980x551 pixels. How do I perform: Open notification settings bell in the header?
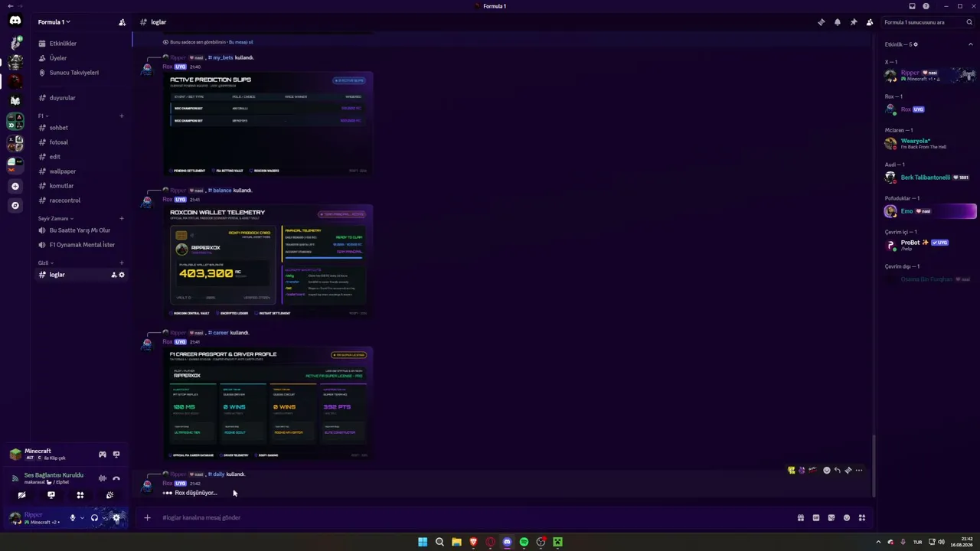pyautogui.click(x=838, y=22)
